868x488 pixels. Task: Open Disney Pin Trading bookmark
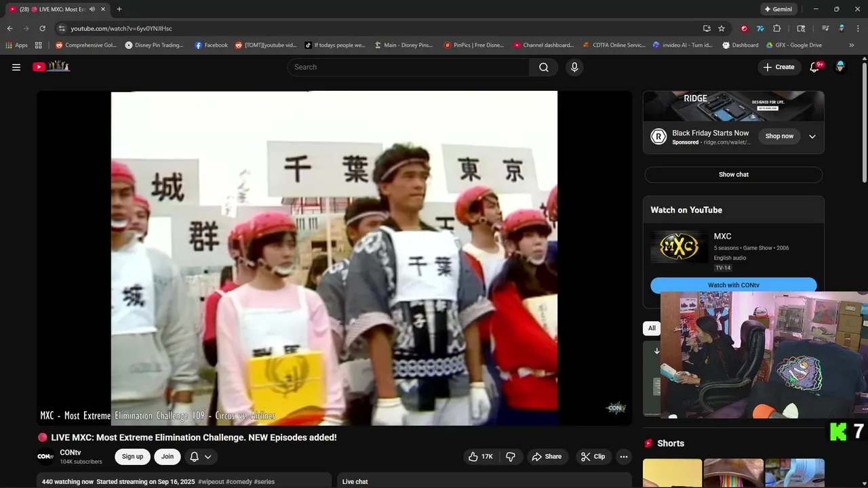pyautogui.click(x=154, y=45)
